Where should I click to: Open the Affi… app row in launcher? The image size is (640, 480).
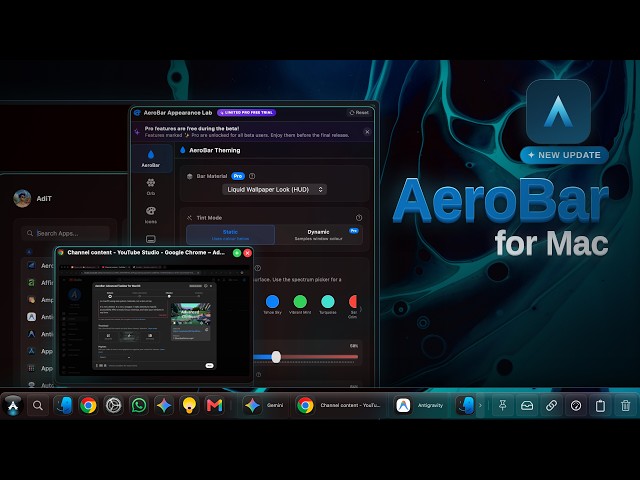[39, 282]
